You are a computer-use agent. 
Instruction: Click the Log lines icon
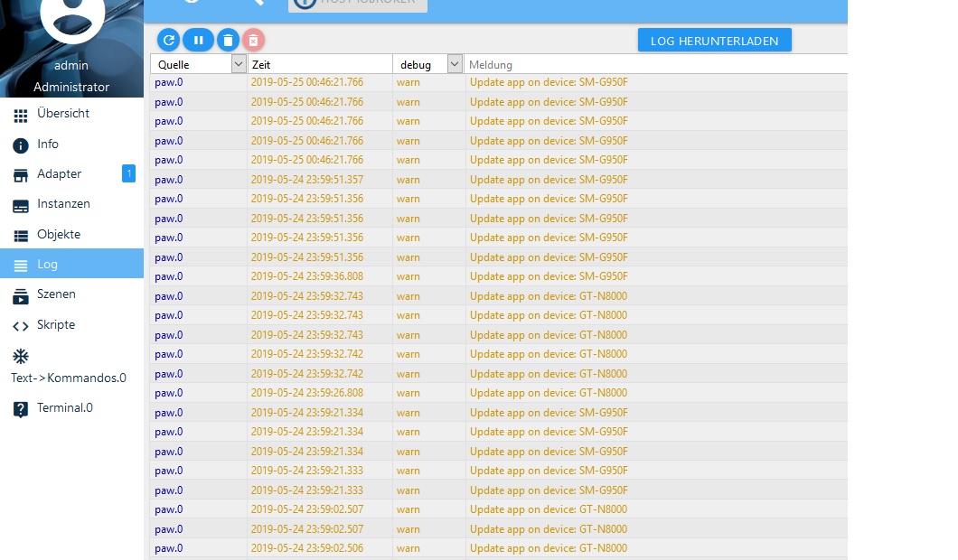21,266
